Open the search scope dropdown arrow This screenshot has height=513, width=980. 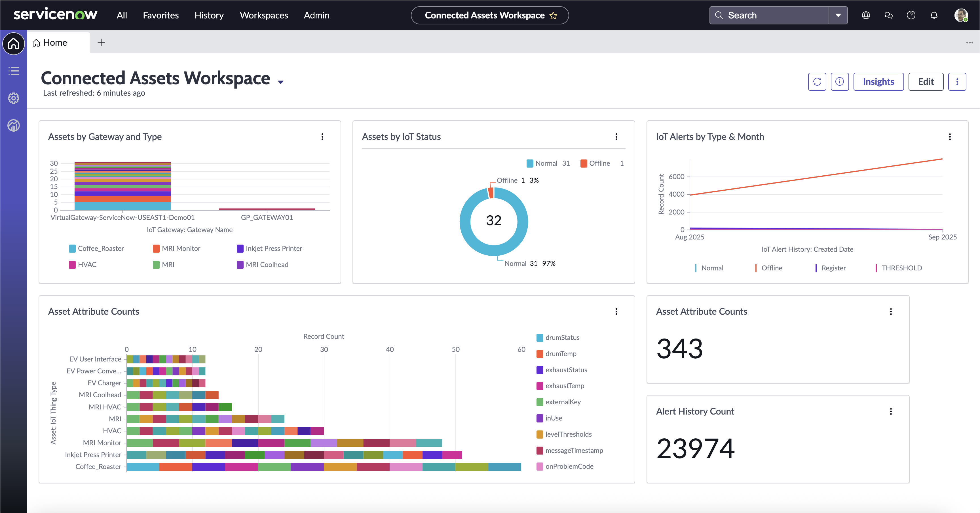(838, 15)
